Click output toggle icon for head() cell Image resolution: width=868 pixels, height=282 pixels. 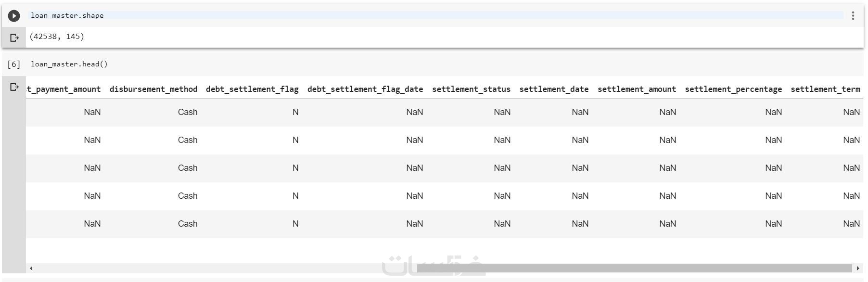(x=14, y=87)
